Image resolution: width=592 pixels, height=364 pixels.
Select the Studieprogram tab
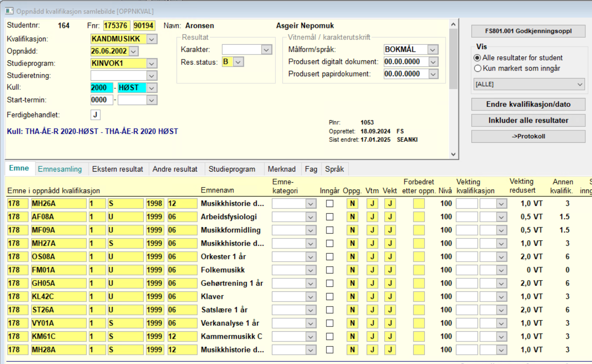click(232, 169)
